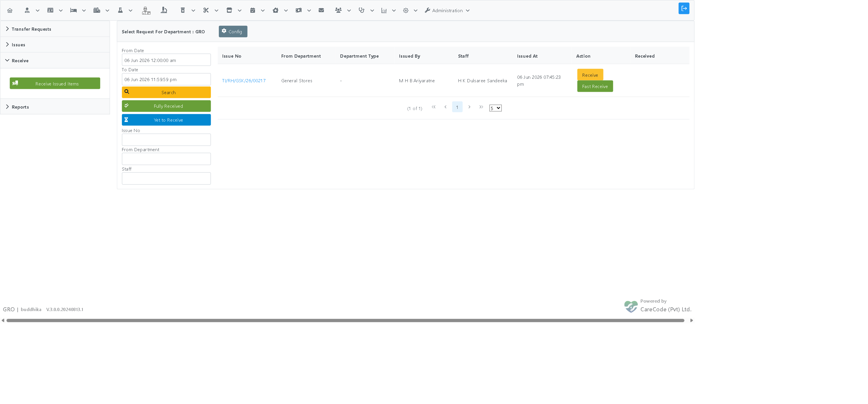Screen dimensions: 868x404
Task: Click the To Date input field
Action: pyautogui.click(x=166, y=79)
